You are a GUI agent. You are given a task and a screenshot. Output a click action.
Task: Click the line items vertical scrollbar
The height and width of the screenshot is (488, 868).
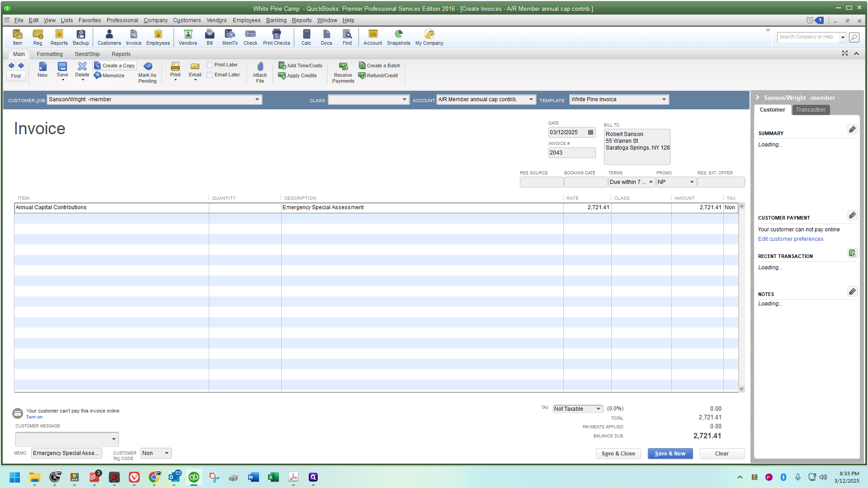741,298
